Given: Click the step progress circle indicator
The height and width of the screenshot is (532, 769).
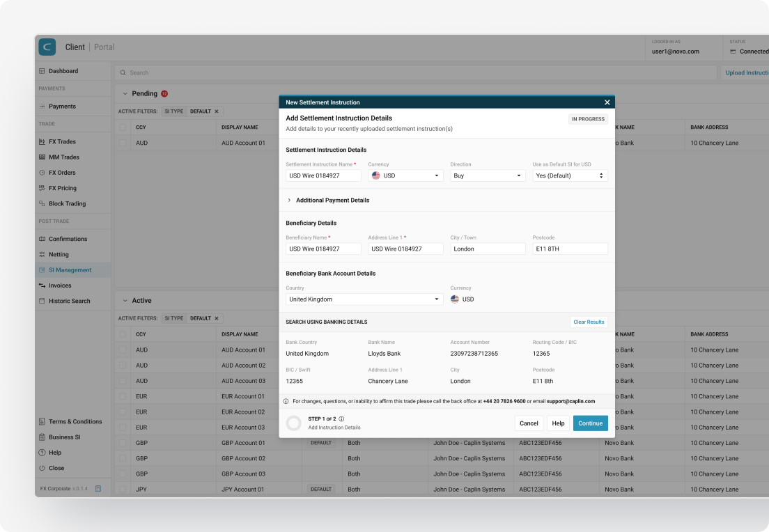Looking at the screenshot, I should coord(294,423).
